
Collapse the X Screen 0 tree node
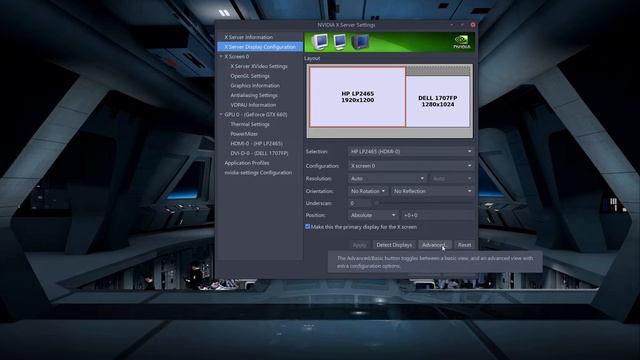221,57
